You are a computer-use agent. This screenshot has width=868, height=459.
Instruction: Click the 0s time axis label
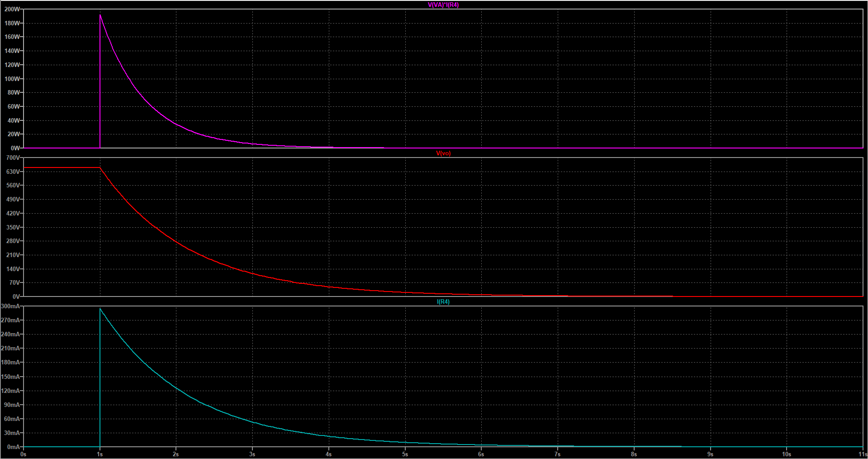coord(24,454)
